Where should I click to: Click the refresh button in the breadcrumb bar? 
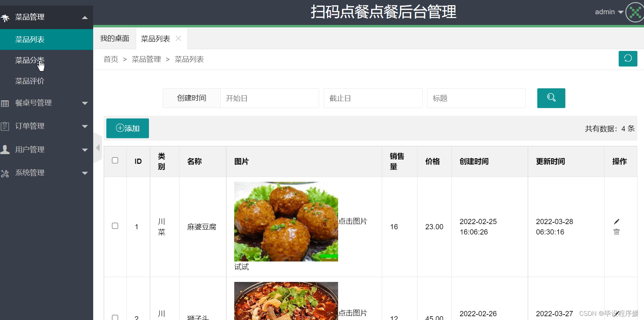[x=628, y=59]
